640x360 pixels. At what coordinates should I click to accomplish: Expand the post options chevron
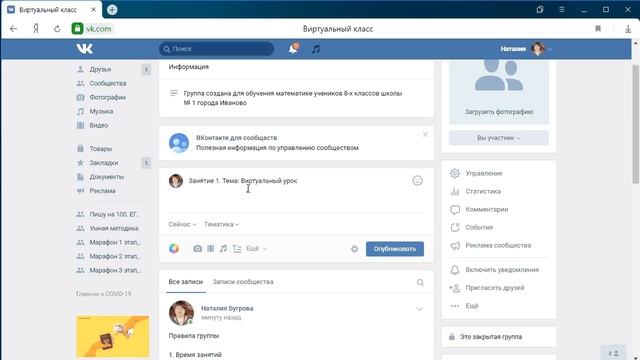[x=419, y=309]
